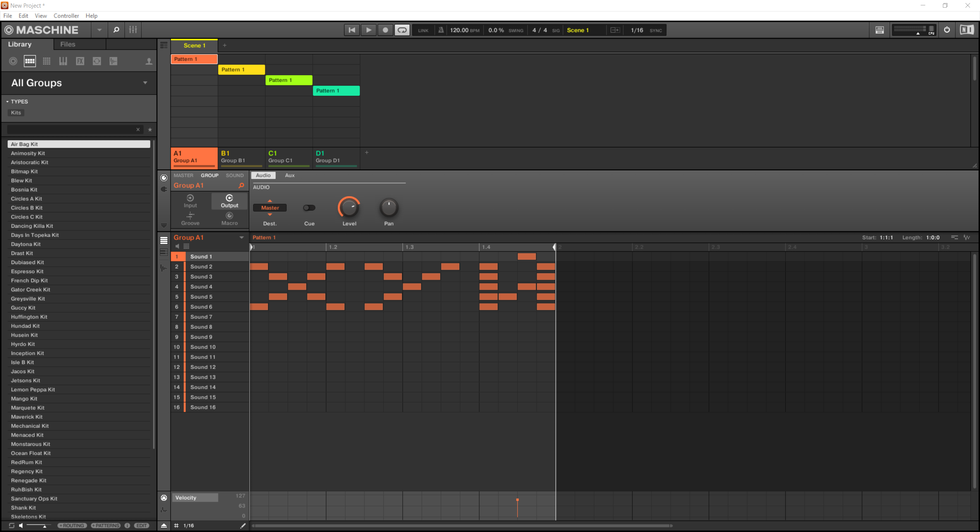Toggle the Loop button in transport
Screen dimensions: 980x532
coord(402,30)
